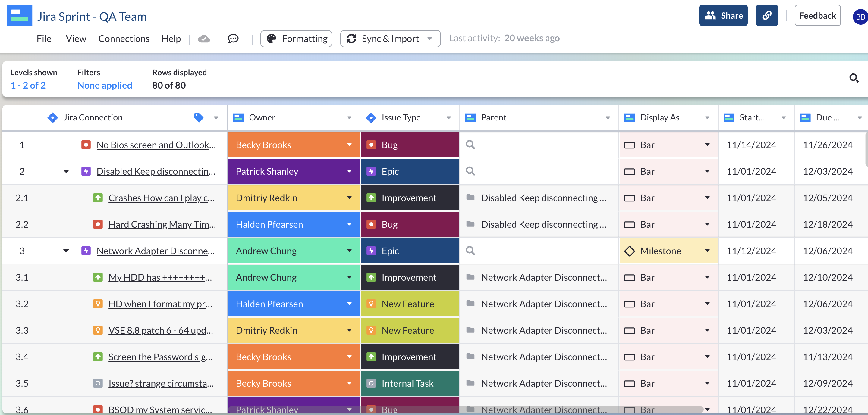The width and height of the screenshot is (868, 415).
Task: Click the None applied filters link
Action: pyautogui.click(x=105, y=85)
